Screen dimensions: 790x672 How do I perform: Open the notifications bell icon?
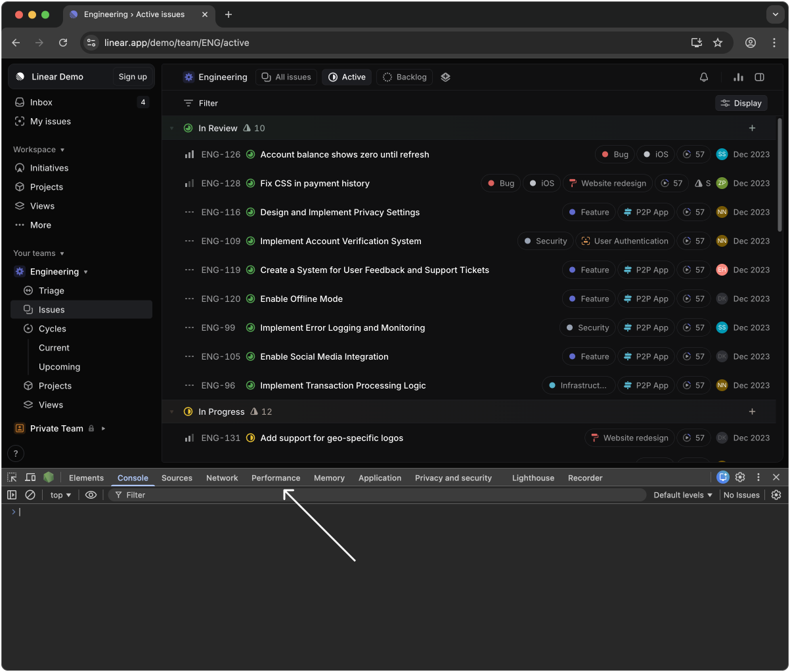click(703, 77)
